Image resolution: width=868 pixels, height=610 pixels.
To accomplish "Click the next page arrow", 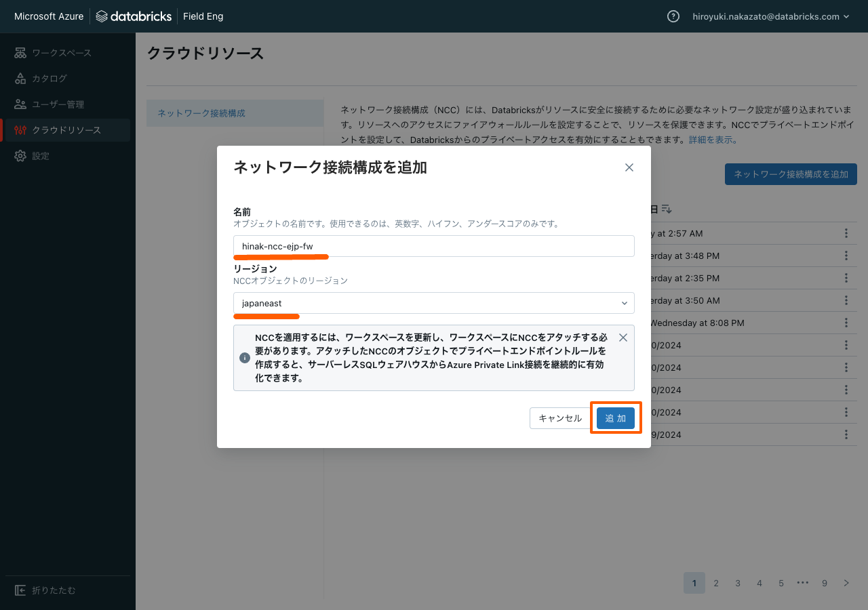I will (846, 583).
